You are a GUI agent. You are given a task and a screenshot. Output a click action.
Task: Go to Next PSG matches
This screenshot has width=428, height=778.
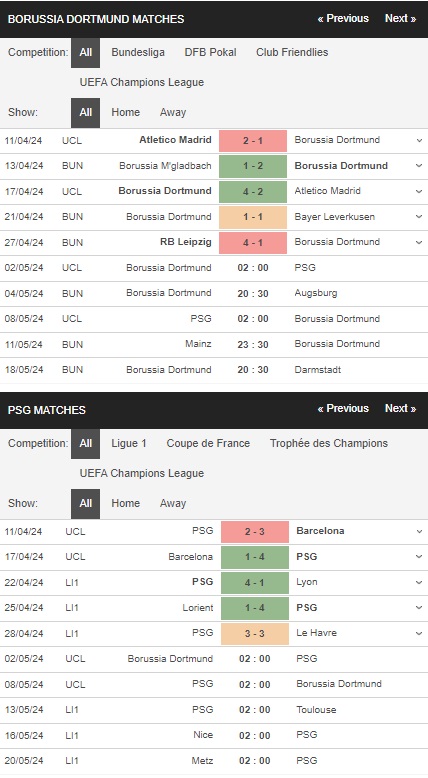(400, 408)
